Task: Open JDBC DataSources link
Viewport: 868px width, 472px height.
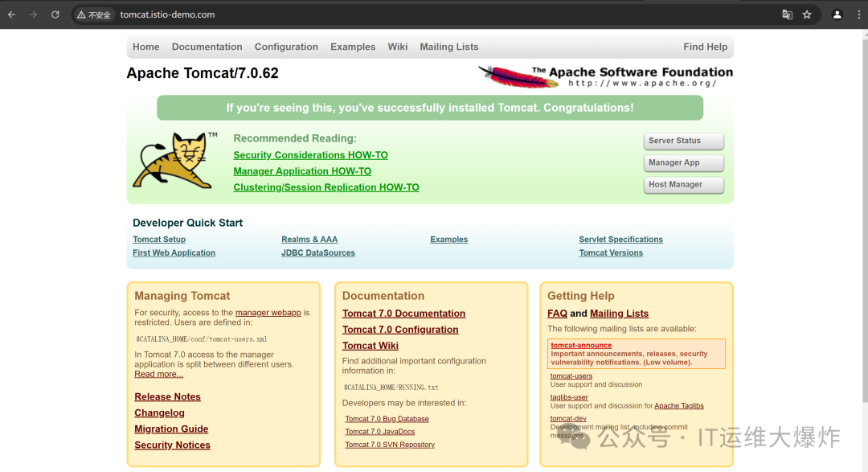Action: pos(318,252)
